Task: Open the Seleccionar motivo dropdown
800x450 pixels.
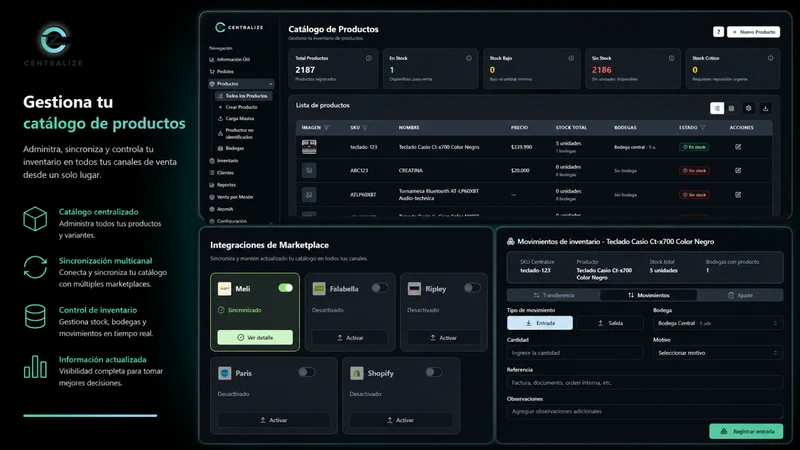Action: (717, 353)
